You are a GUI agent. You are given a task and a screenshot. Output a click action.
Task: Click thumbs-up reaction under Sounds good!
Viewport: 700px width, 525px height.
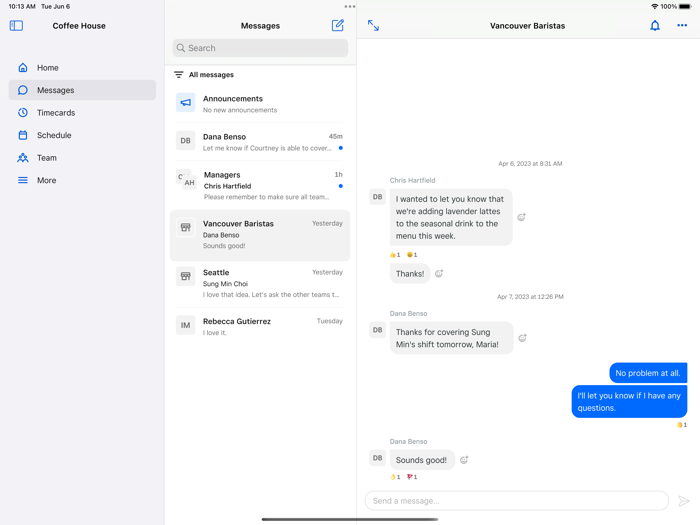click(395, 477)
